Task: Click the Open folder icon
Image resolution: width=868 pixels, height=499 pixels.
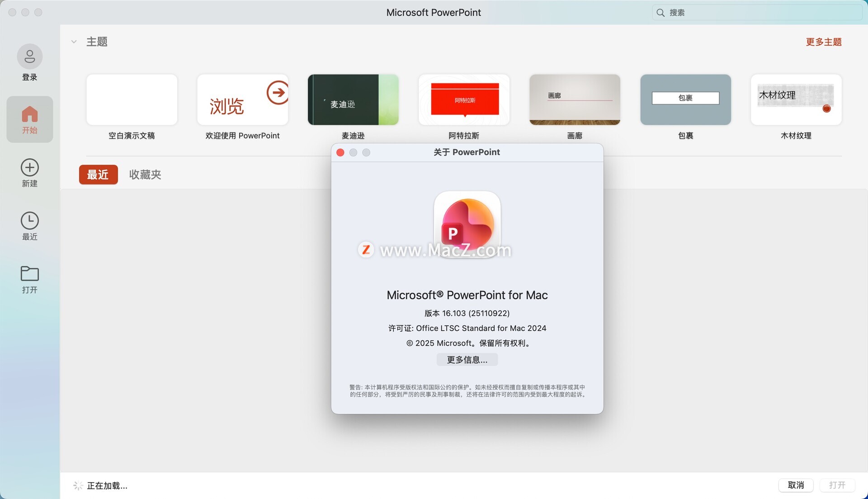Action: [x=30, y=274]
